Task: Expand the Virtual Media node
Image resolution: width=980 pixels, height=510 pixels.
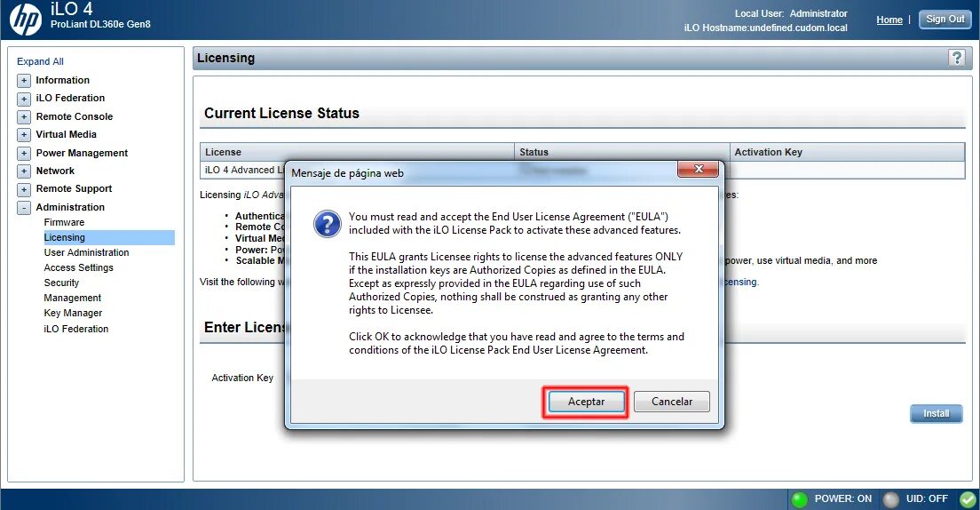Action: [x=24, y=134]
